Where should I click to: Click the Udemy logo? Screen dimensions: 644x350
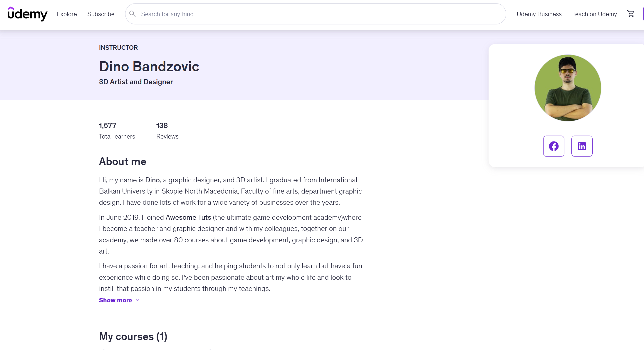pos(27,14)
